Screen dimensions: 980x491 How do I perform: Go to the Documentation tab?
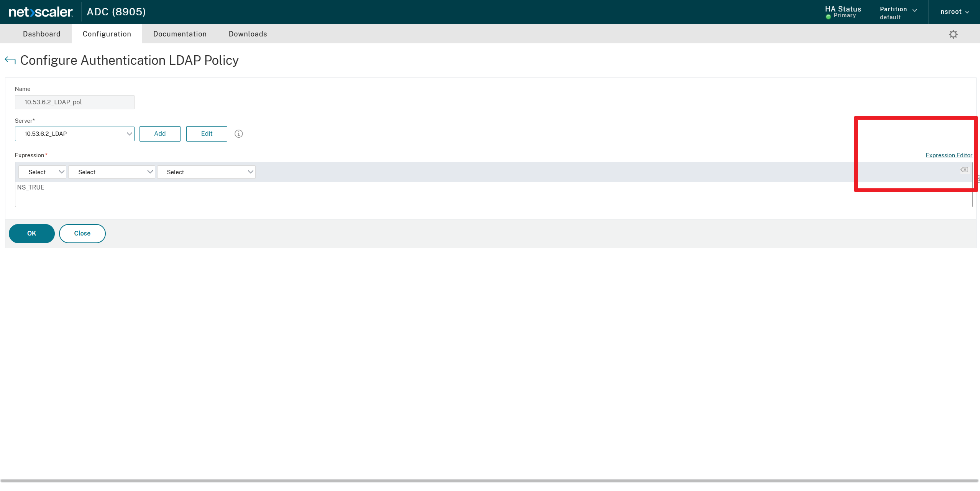click(180, 34)
